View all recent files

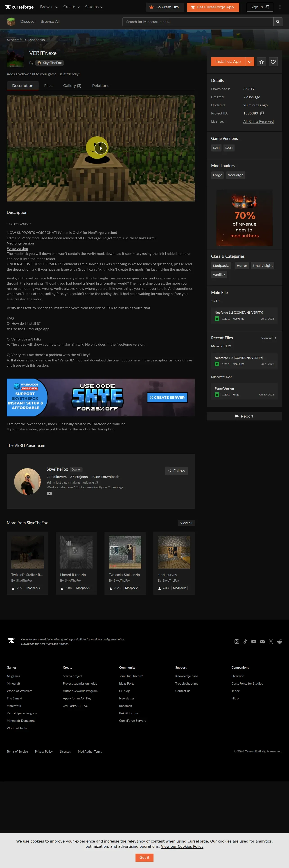[269, 338]
